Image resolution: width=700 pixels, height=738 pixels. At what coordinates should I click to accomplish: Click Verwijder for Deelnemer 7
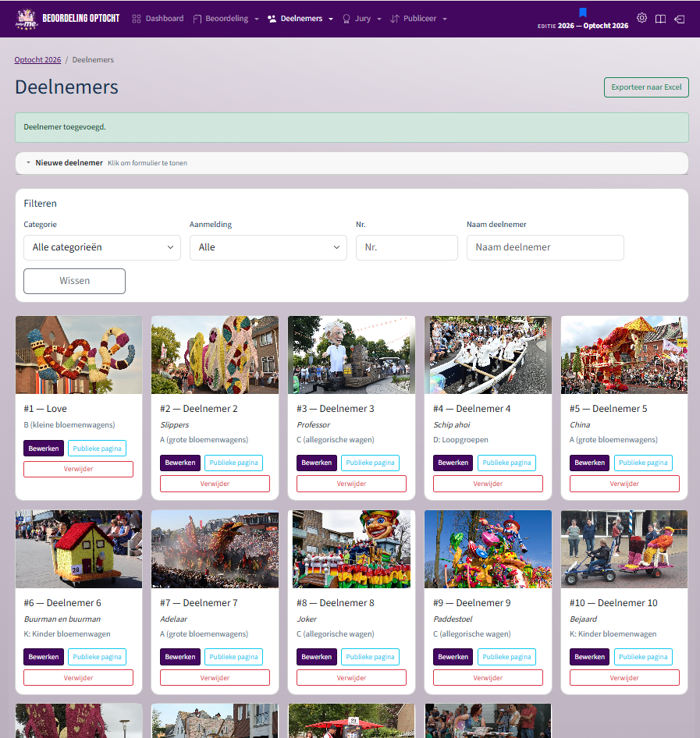pyautogui.click(x=215, y=678)
